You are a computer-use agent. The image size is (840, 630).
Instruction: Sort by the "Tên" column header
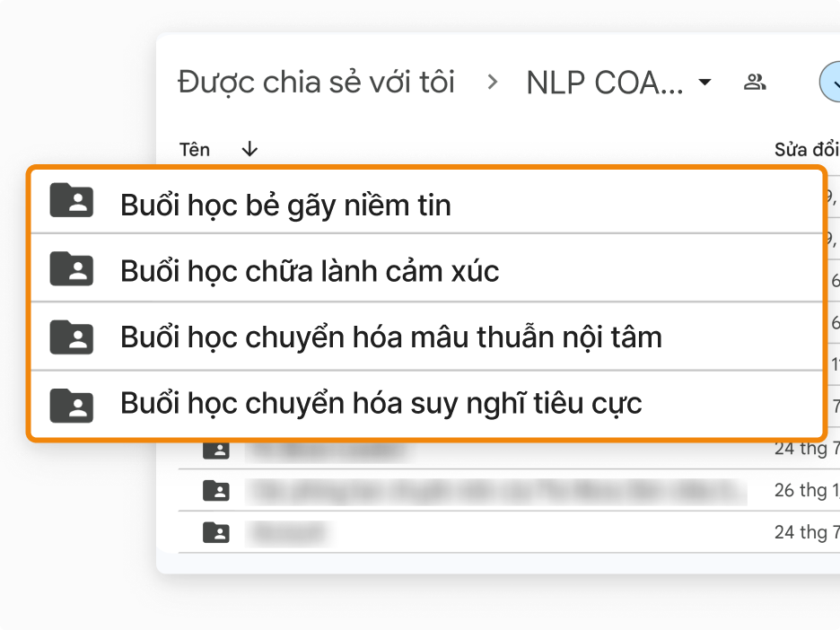[x=195, y=149]
